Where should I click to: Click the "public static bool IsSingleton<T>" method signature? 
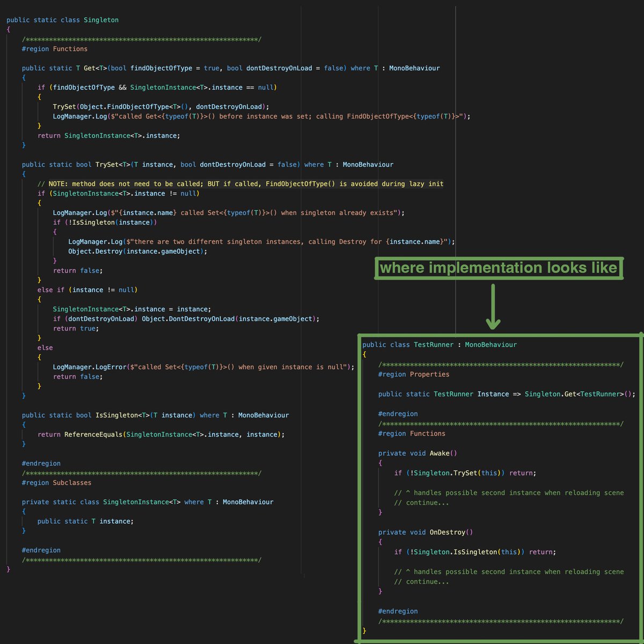(x=156, y=416)
